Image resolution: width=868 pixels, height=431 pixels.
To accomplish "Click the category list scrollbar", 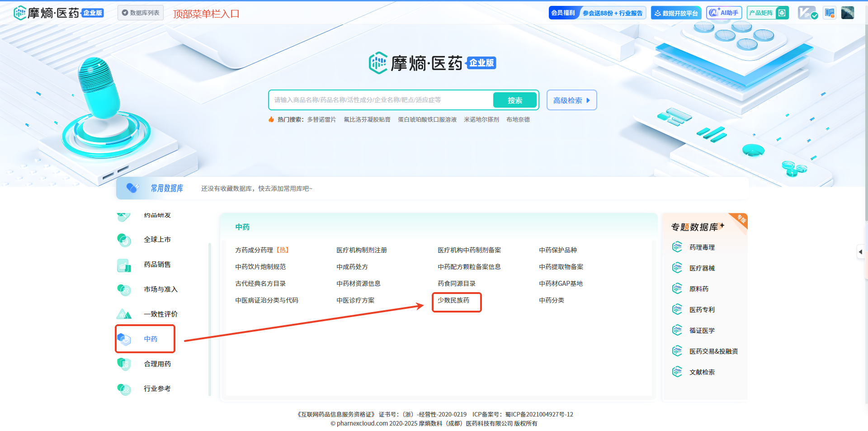I will [x=210, y=319].
